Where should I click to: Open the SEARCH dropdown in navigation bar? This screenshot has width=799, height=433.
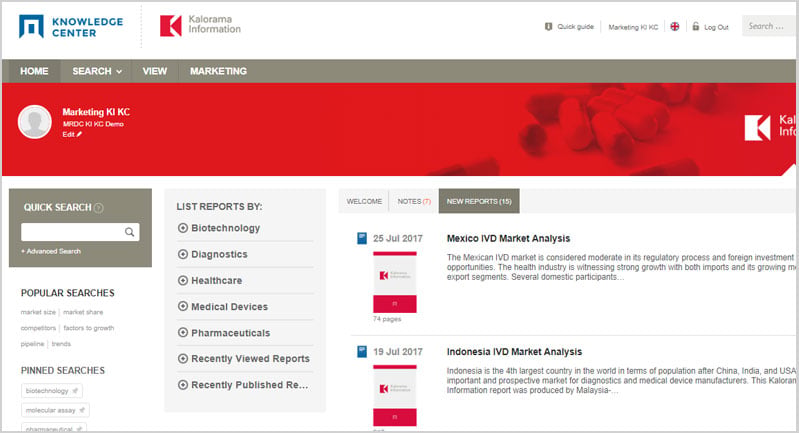pos(97,71)
